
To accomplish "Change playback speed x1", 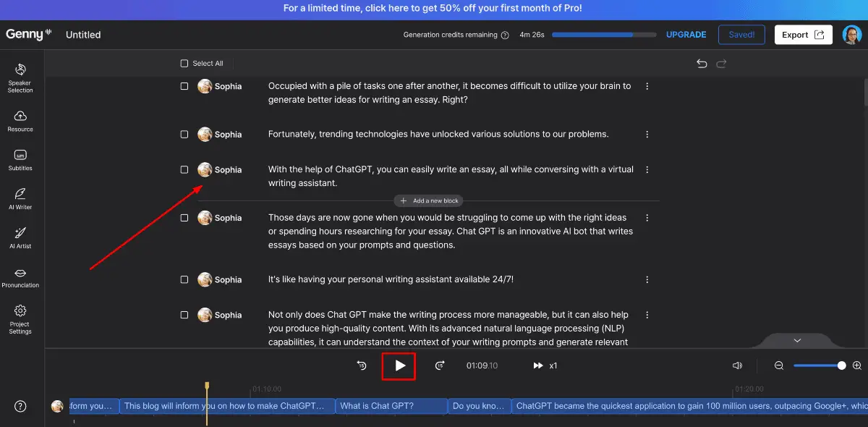I will (x=545, y=365).
